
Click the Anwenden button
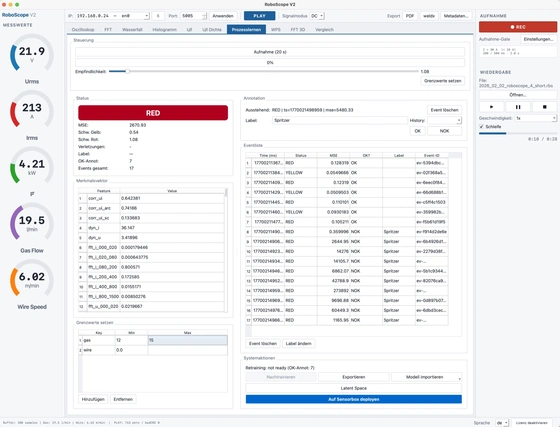pos(223,16)
